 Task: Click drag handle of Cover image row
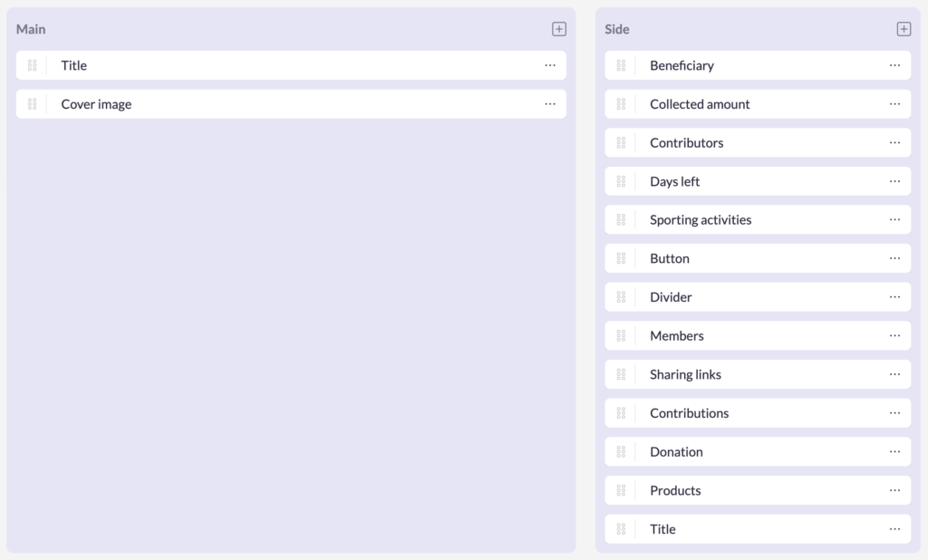pyautogui.click(x=32, y=104)
